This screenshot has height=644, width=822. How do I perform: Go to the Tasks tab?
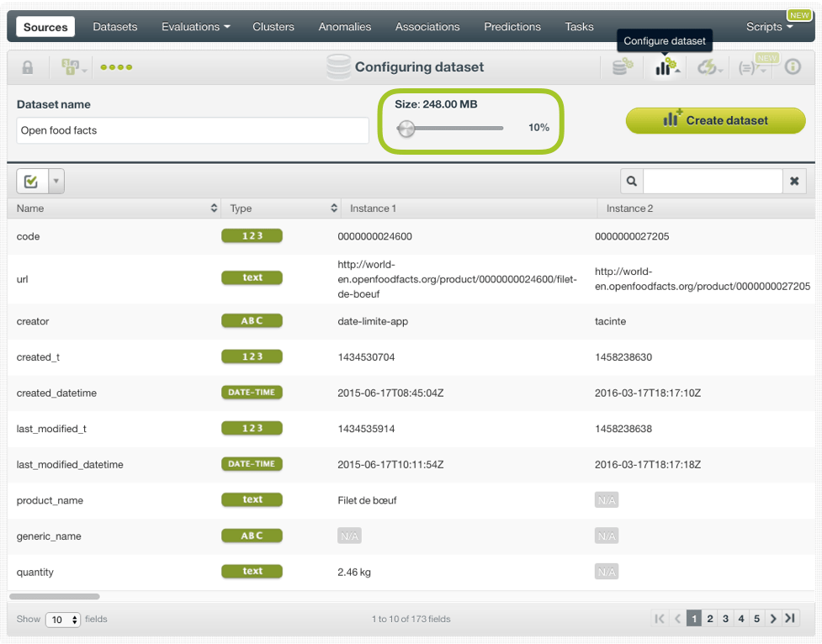(580, 27)
